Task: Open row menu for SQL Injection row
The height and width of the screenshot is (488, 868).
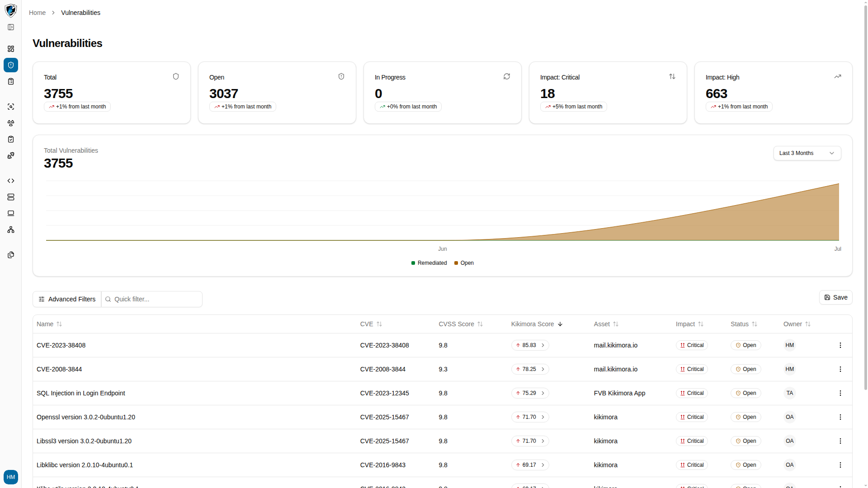Action: [x=840, y=393]
